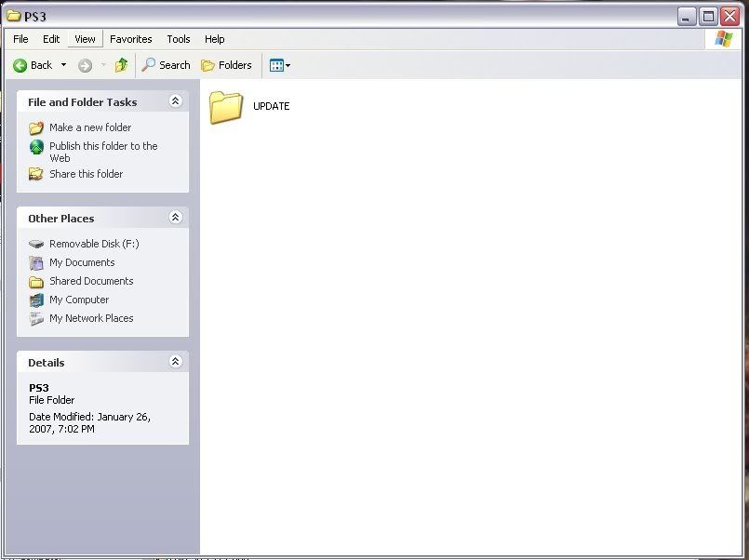749x560 pixels.
Task: Click the Other Places heading text
Action: [x=61, y=219]
